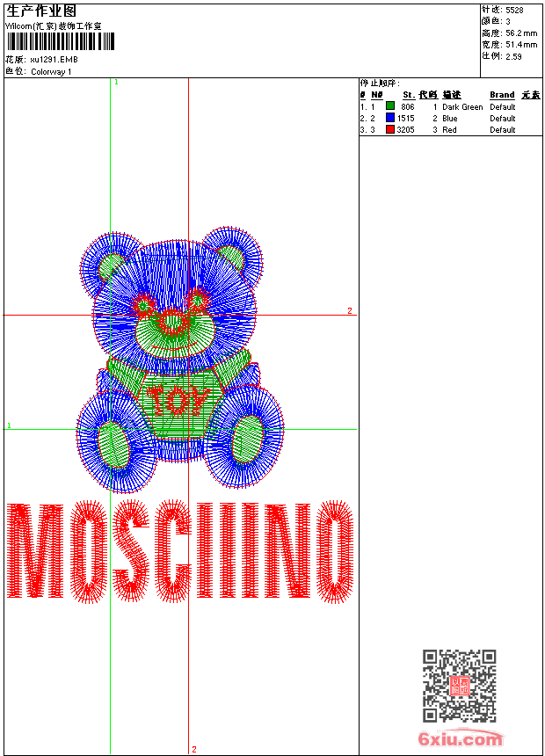Select the 'Dark Green' description cell
Image resolution: width=545 pixels, height=756 pixels.
coord(462,107)
